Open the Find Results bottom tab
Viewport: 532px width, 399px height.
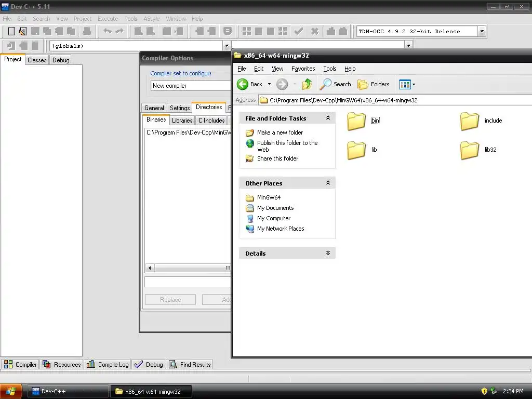point(190,364)
